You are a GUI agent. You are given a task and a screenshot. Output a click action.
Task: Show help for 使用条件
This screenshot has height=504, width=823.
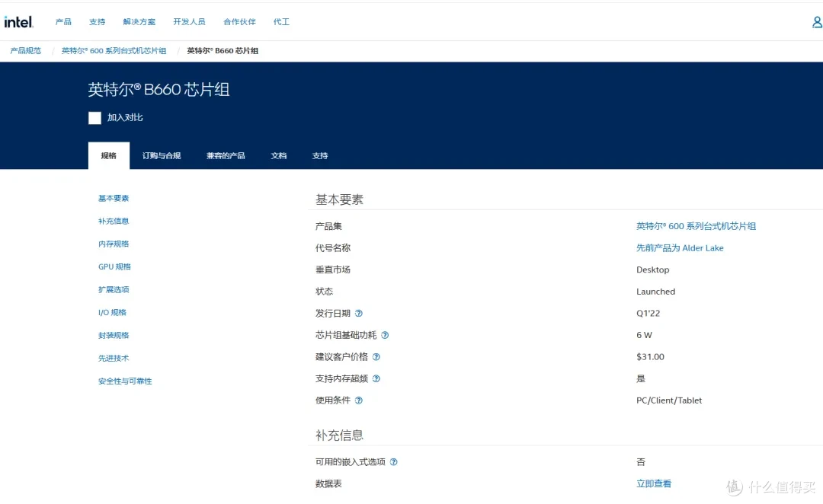(x=358, y=400)
